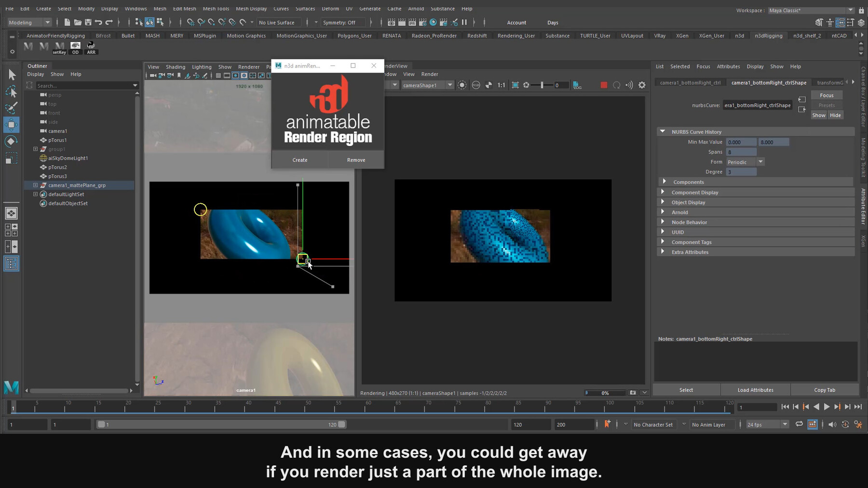Expand the Arnold attributes section

pyautogui.click(x=679, y=212)
